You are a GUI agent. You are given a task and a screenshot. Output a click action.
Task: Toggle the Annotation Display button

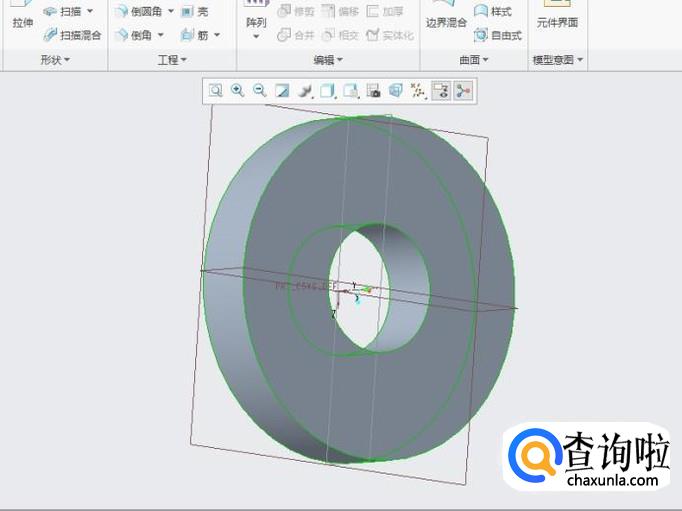pyautogui.click(x=441, y=91)
